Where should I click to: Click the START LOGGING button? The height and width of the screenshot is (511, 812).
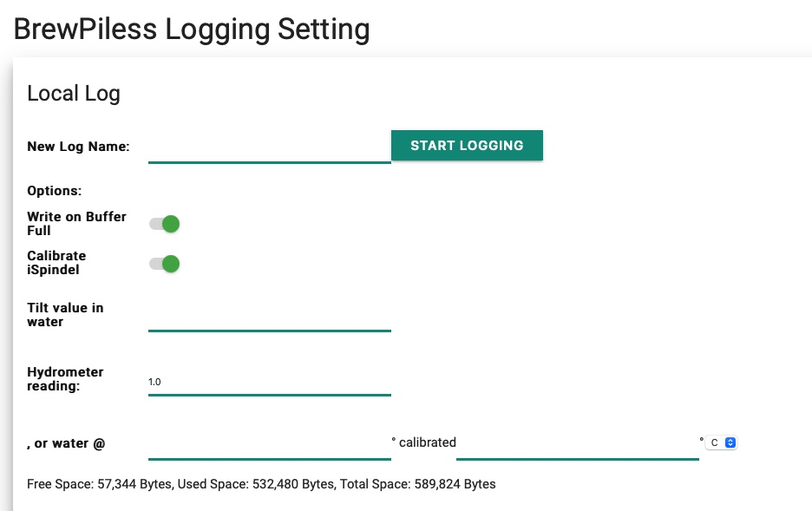(x=467, y=145)
